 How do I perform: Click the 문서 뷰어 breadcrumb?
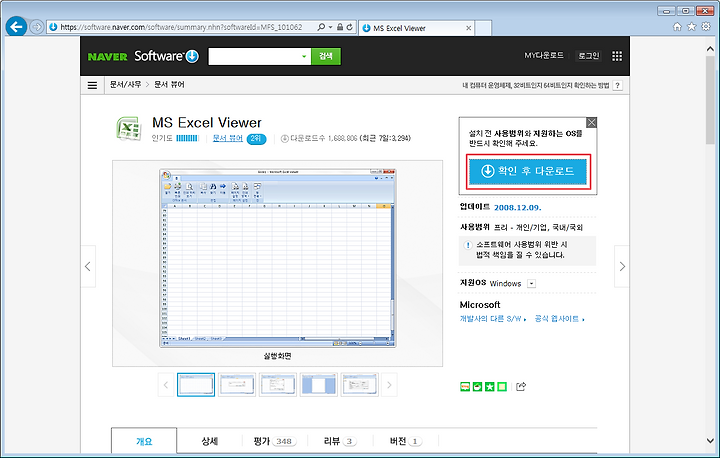pyautogui.click(x=169, y=85)
